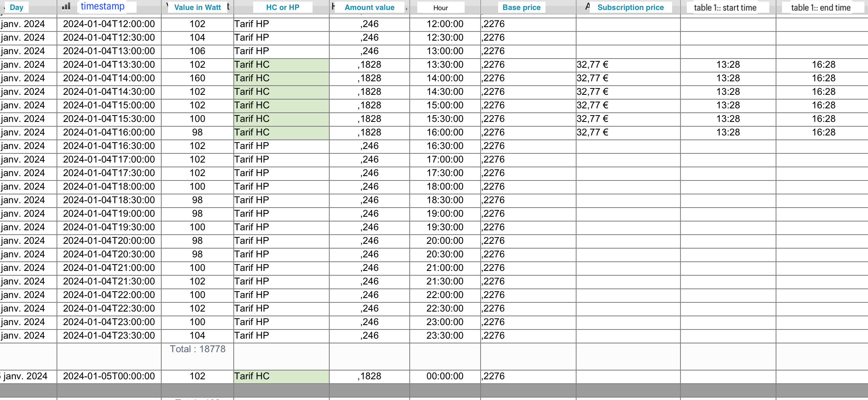
Task: Select the ,246 amount cell at 12:00:00
Action: point(369,24)
